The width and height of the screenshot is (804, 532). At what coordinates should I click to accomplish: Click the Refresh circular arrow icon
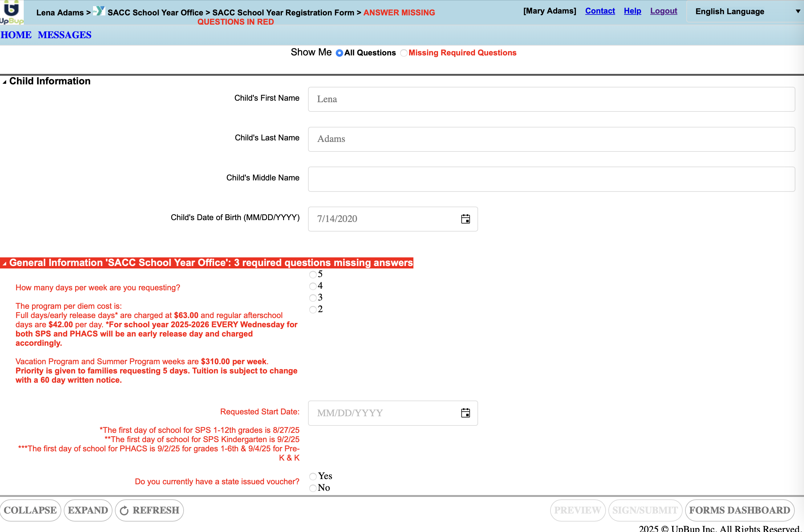pyautogui.click(x=124, y=511)
